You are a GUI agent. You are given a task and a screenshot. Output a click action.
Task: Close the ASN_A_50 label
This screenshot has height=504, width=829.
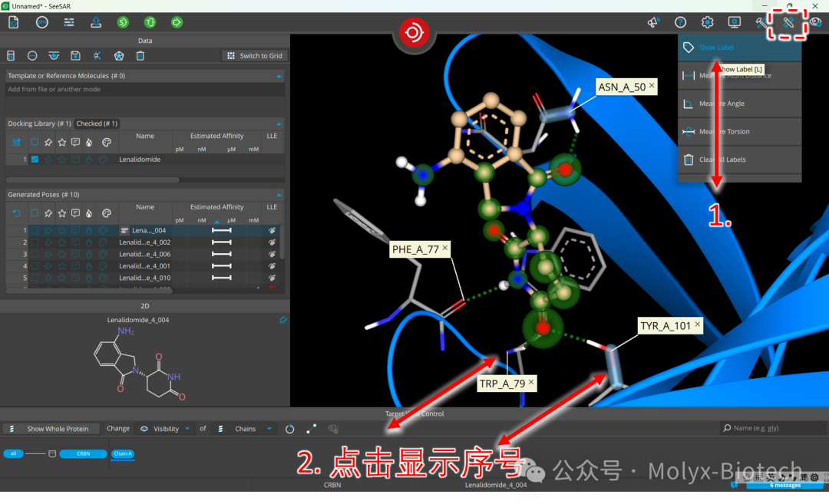pyautogui.click(x=652, y=86)
